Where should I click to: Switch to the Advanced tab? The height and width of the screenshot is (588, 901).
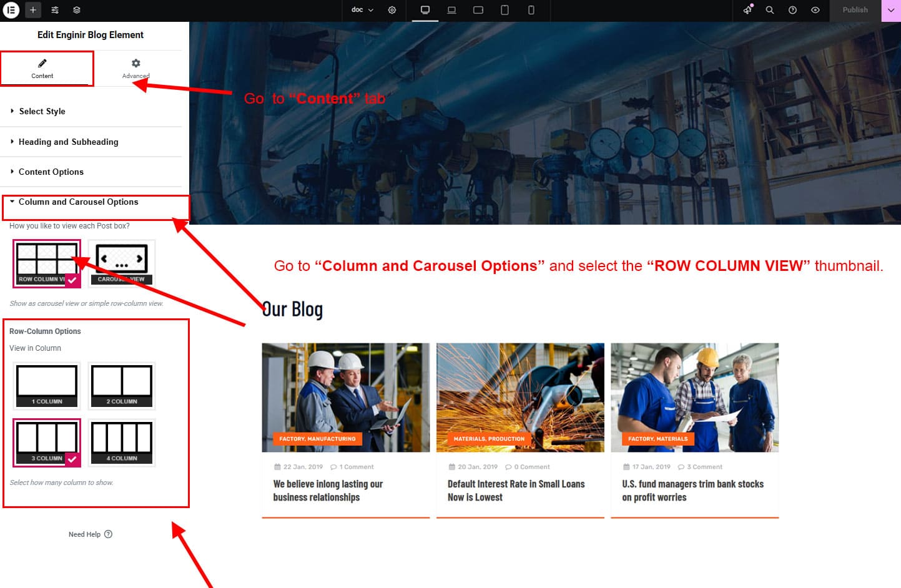pos(135,68)
